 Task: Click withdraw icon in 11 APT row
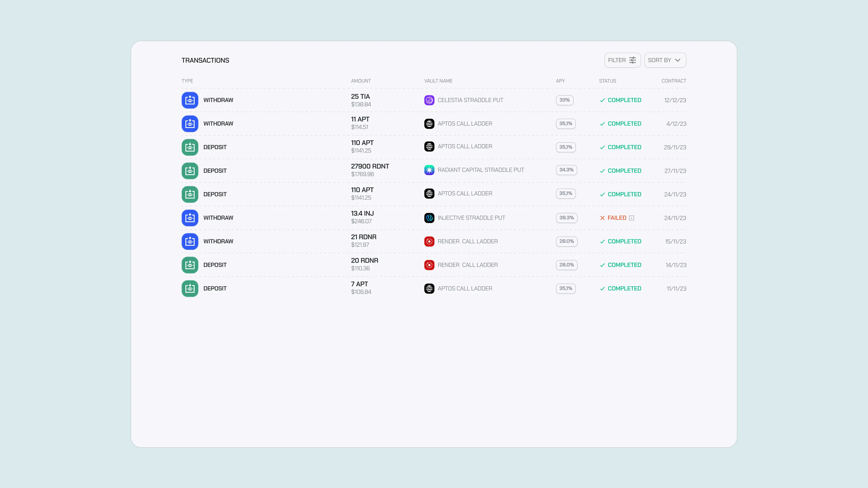(x=190, y=124)
